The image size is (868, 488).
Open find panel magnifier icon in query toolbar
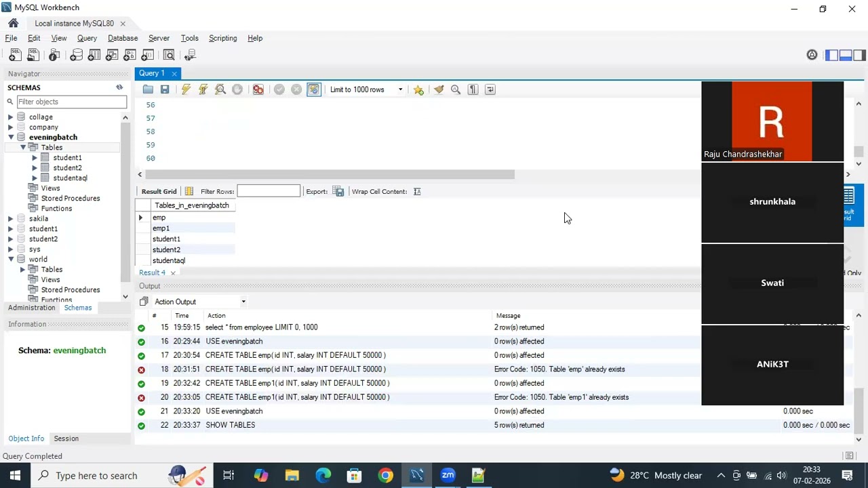pyautogui.click(x=456, y=89)
